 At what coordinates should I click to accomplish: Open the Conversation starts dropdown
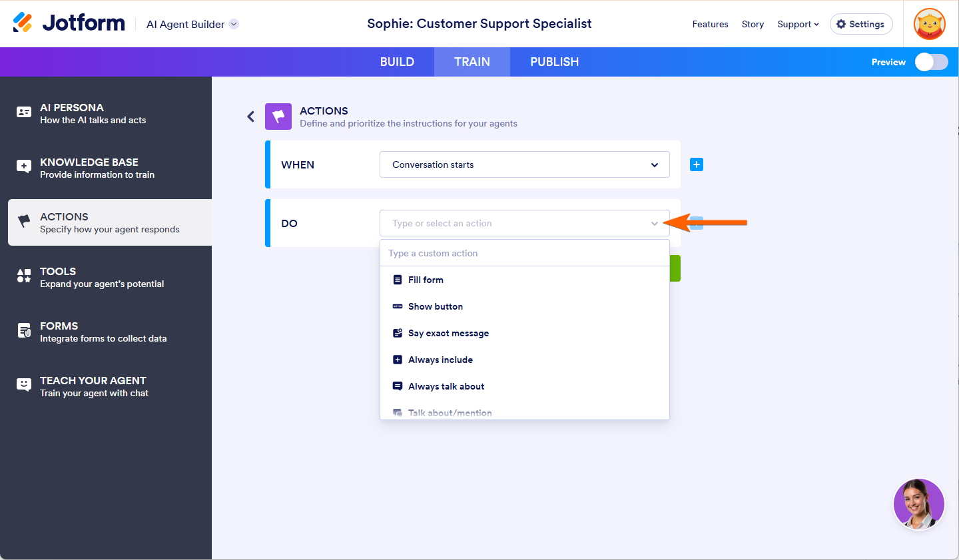click(x=525, y=164)
